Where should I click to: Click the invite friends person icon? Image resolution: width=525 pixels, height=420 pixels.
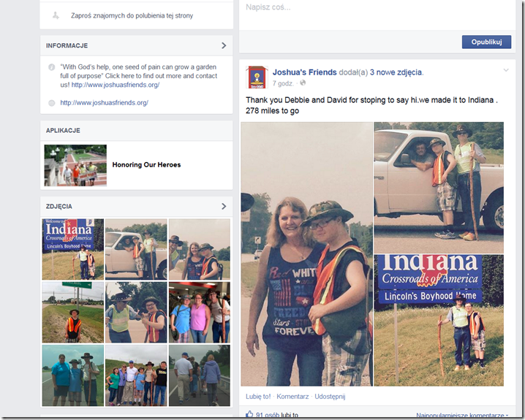pos(56,15)
